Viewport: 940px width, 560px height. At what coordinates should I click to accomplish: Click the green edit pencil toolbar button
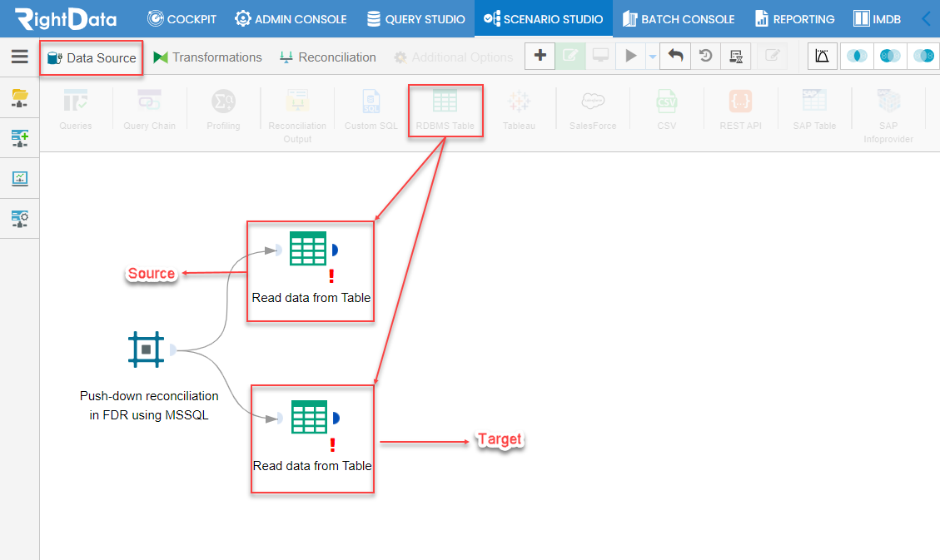pyautogui.click(x=570, y=56)
